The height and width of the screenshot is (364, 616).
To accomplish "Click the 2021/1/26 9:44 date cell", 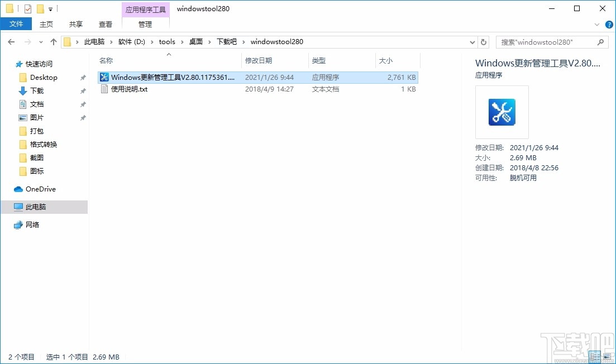I will (x=270, y=78).
